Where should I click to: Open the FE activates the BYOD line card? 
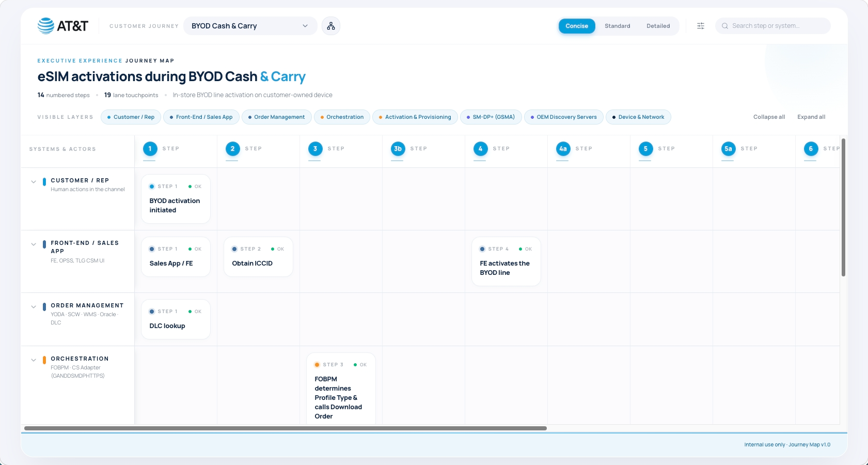point(506,261)
